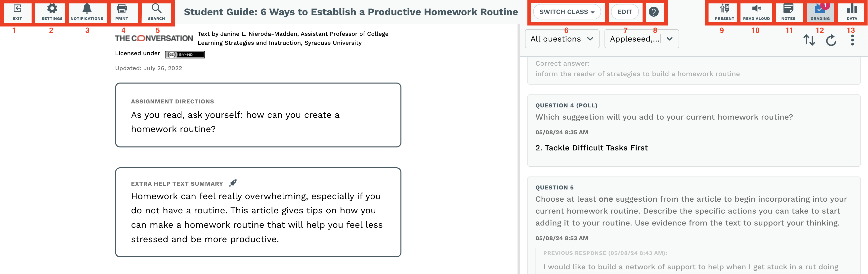Open the All questions filter dropdown

pos(562,39)
